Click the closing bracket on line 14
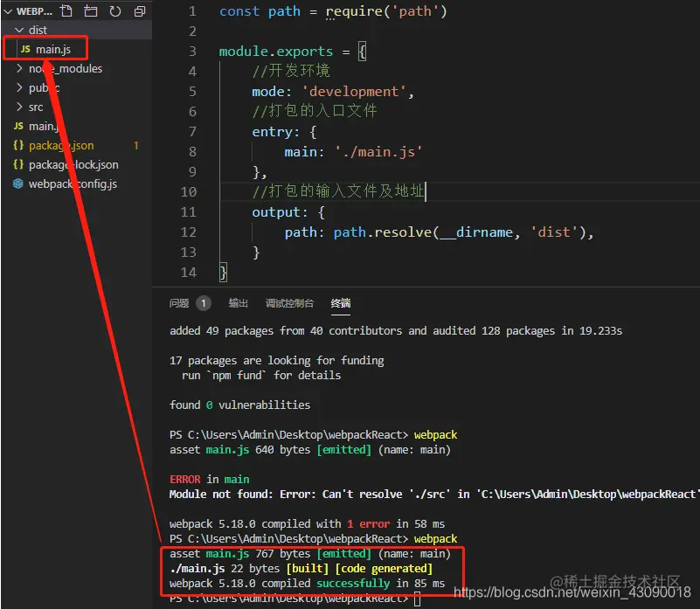The width and height of the screenshot is (700, 609). click(x=223, y=273)
